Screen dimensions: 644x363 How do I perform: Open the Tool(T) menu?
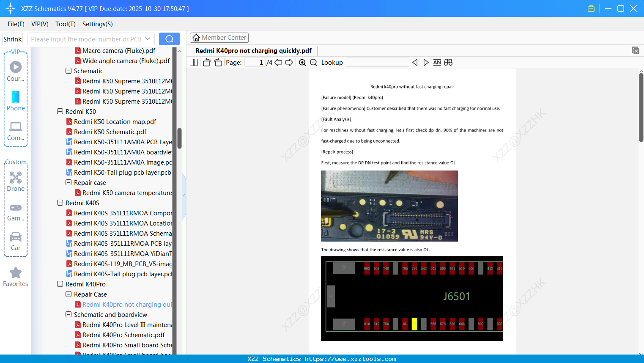tap(66, 24)
